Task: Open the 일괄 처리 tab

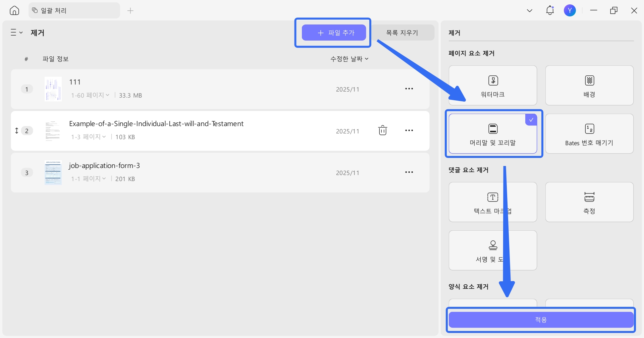Action: click(74, 11)
